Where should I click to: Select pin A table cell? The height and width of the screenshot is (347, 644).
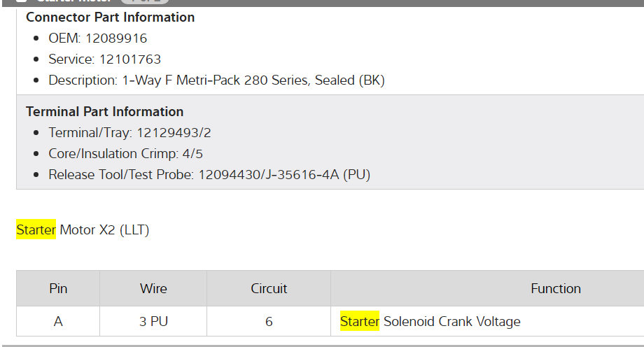click(58, 322)
